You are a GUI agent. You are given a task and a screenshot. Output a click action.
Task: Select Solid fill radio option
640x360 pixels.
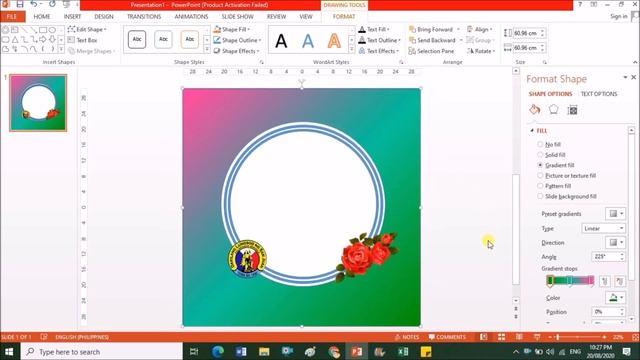(540, 155)
